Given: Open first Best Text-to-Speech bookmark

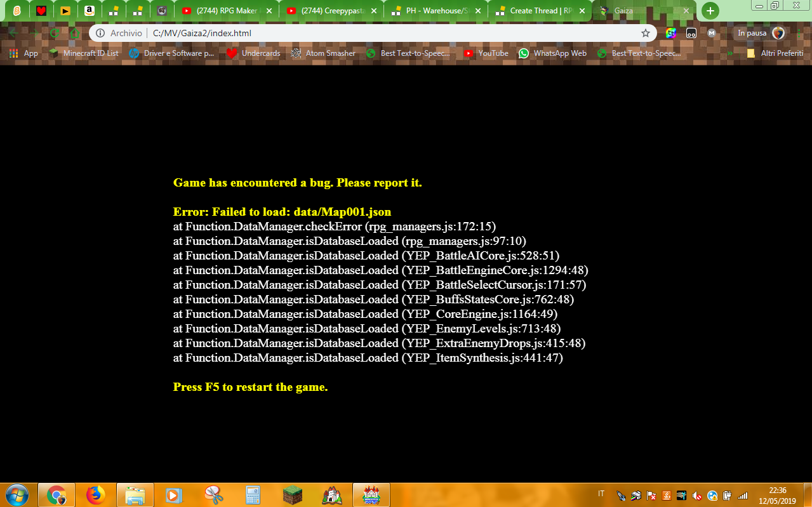Looking at the screenshot, I should [x=409, y=53].
